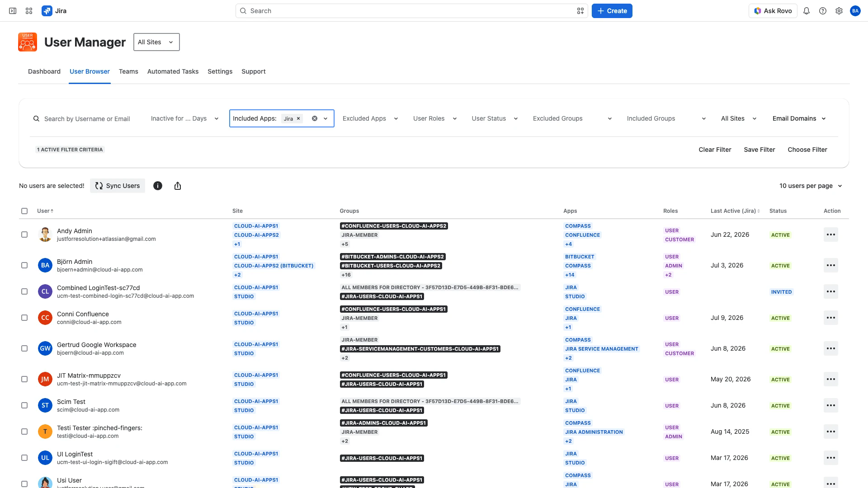The image size is (868, 488).
Task: Click the CC avatar for Conni Confluence
Action: click(45, 318)
